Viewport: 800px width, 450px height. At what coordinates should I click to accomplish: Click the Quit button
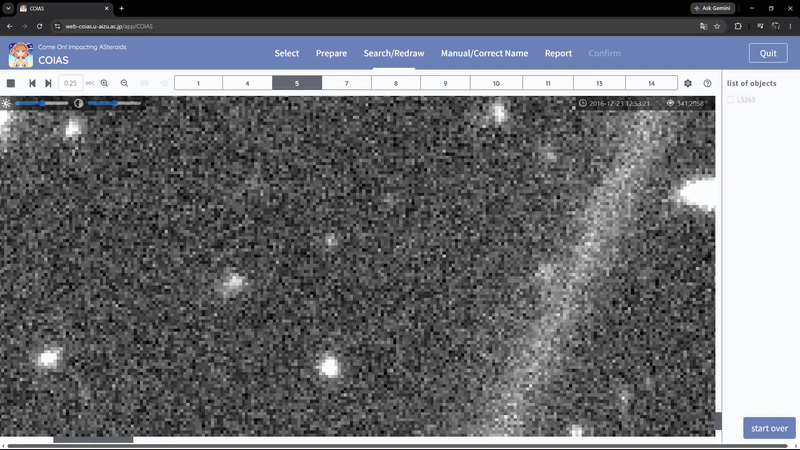(x=768, y=53)
